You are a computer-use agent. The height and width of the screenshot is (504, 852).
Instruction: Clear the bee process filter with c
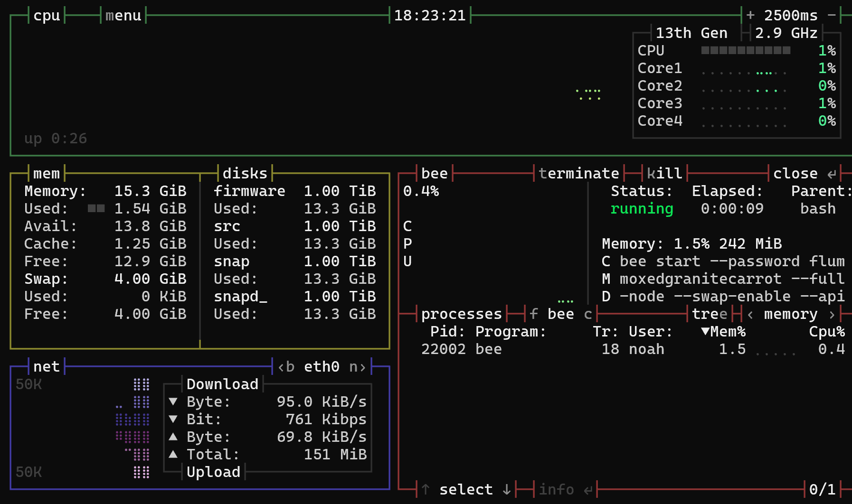[588, 314]
